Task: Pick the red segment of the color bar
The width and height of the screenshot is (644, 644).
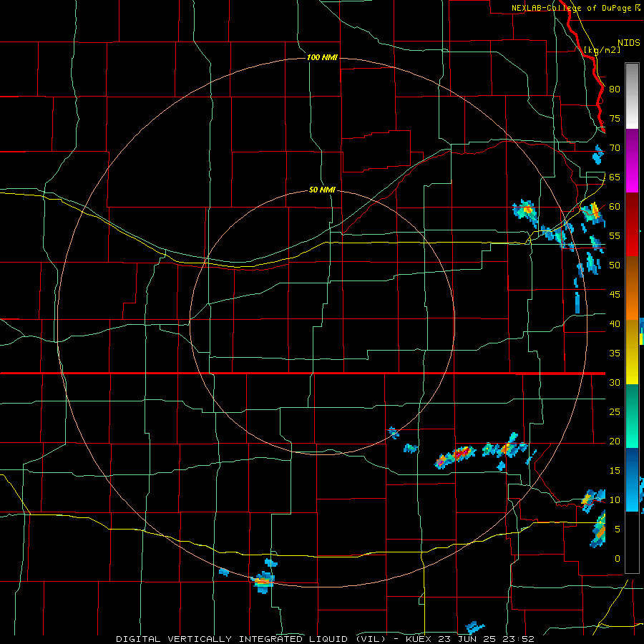Action: [x=632, y=224]
